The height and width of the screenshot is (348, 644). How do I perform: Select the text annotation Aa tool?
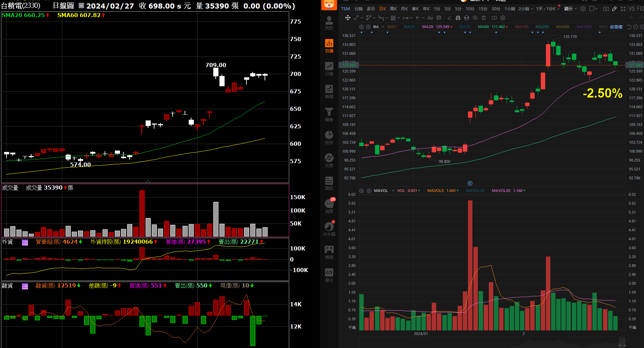tap(430, 18)
